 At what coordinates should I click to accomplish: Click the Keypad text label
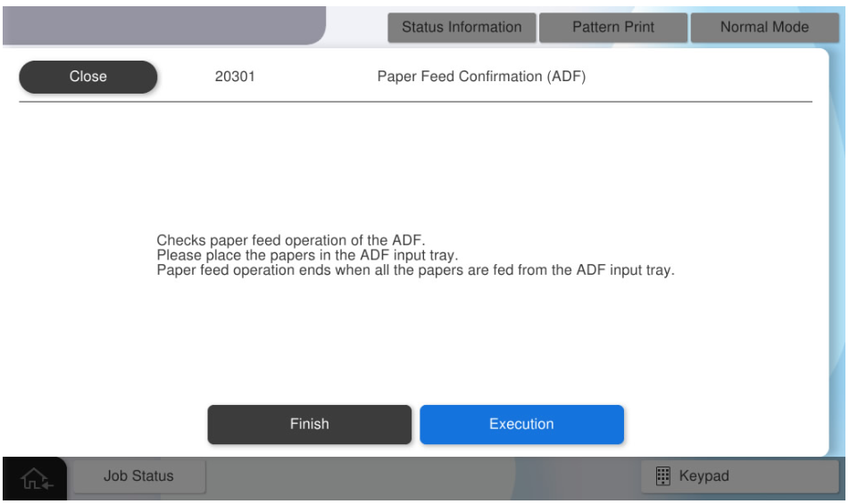point(704,476)
